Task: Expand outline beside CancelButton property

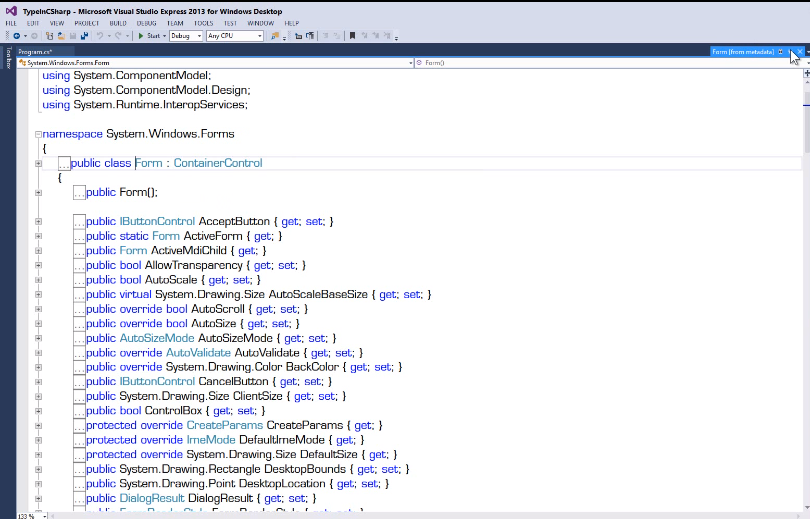Action: [38, 382]
